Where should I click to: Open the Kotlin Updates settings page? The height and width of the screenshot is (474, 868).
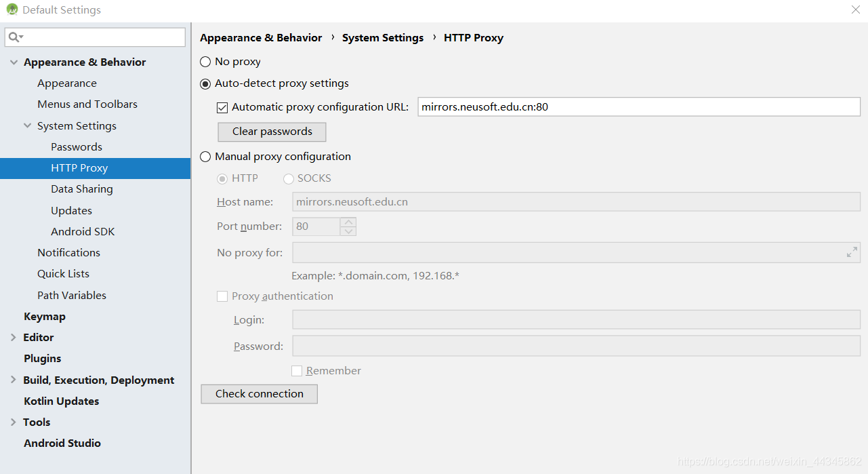tap(62, 401)
